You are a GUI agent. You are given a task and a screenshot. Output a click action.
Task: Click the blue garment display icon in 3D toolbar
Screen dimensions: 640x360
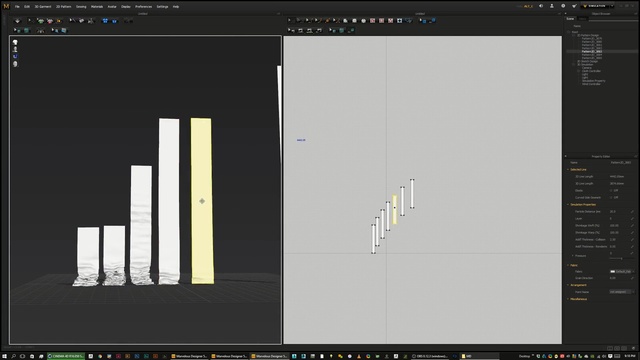click(x=105, y=21)
